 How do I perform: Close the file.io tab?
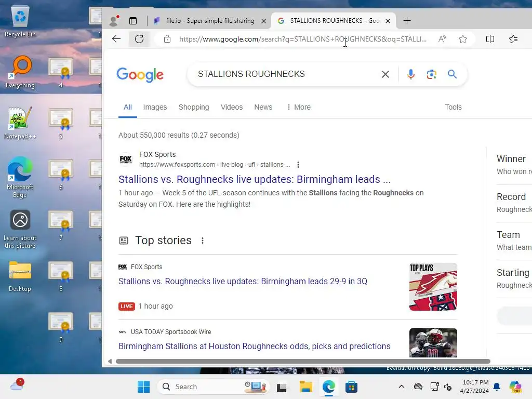[263, 21]
